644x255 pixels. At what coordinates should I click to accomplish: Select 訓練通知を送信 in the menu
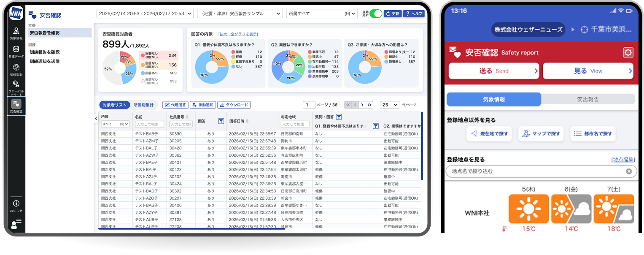tap(44, 61)
